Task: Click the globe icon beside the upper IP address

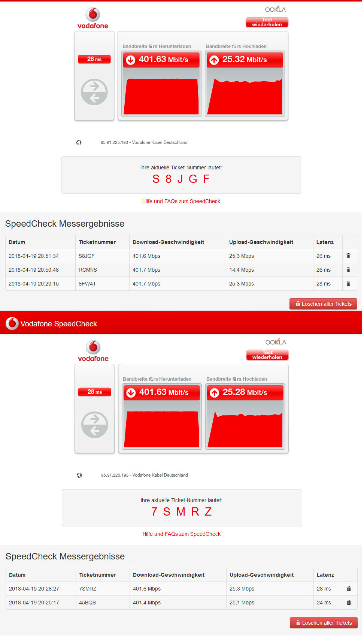Action: [x=79, y=142]
